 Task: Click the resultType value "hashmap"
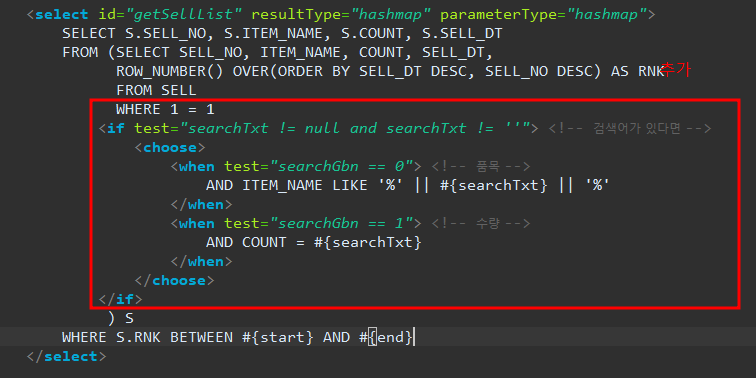tap(391, 14)
